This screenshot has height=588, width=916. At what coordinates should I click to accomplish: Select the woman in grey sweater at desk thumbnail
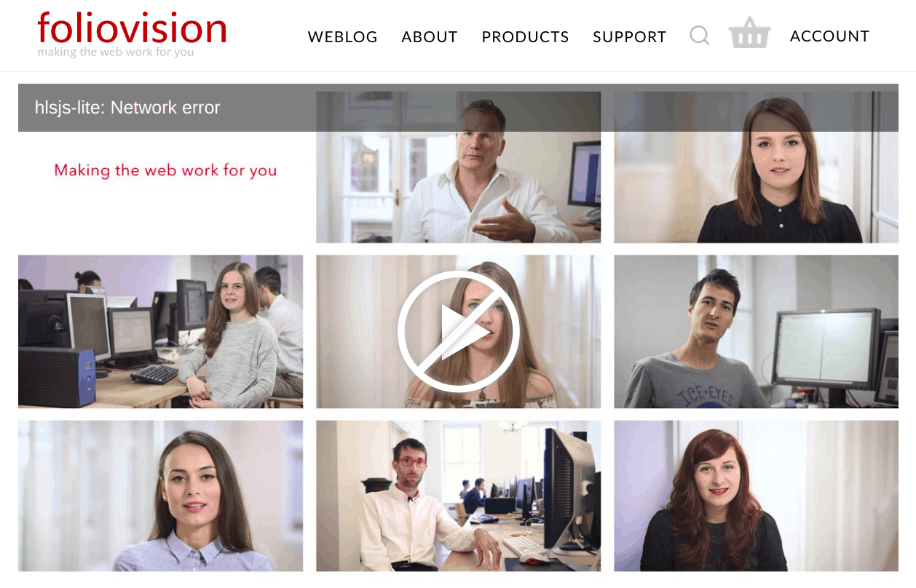[160, 332]
